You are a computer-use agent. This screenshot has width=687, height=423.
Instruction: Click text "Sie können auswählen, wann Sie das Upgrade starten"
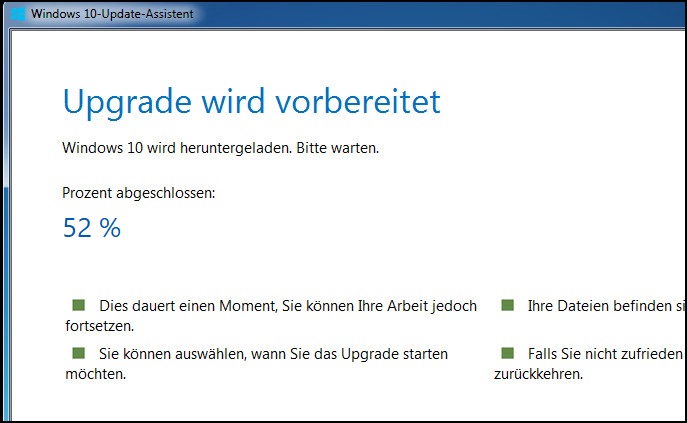pyautogui.click(x=273, y=354)
